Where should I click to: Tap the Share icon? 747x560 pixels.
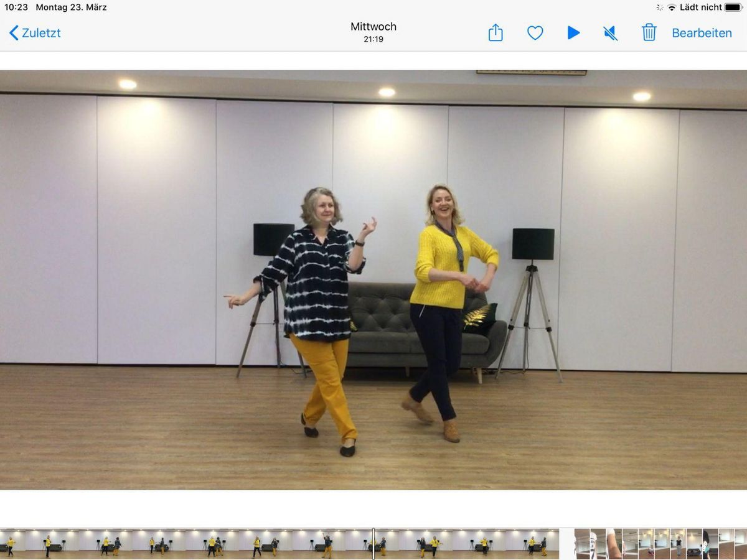click(496, 32)
